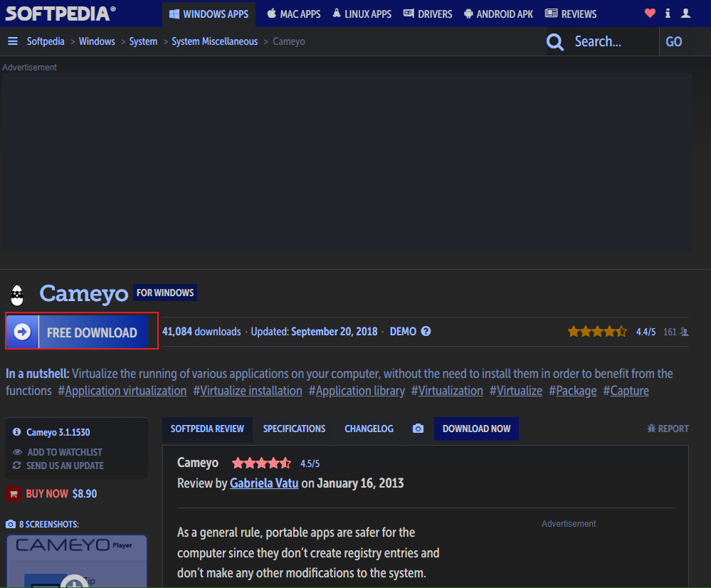Screen dimensions: 711x588
Task: Open the hamburger menu icon
Action: [13, 41]
